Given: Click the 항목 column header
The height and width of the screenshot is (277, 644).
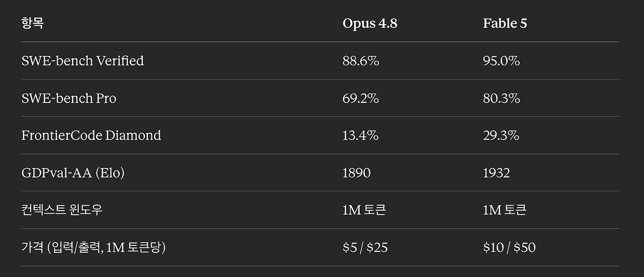Looking at the screenshot, I should (32, 23).
